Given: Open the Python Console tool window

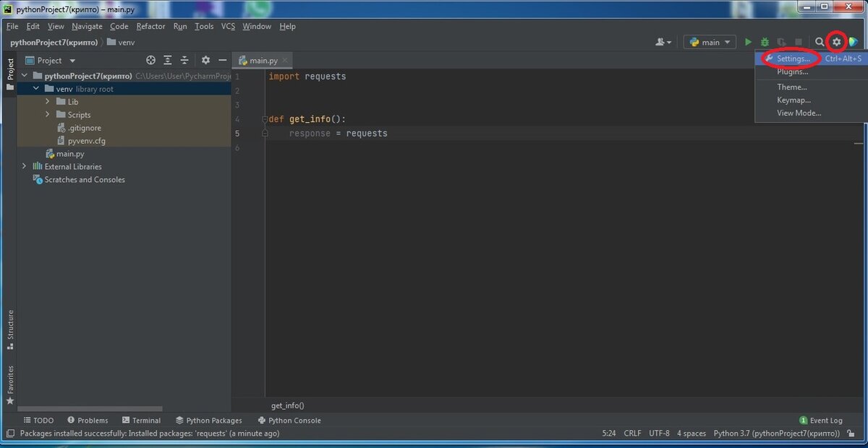Looking at the screenshot, I should click(289, 421).
